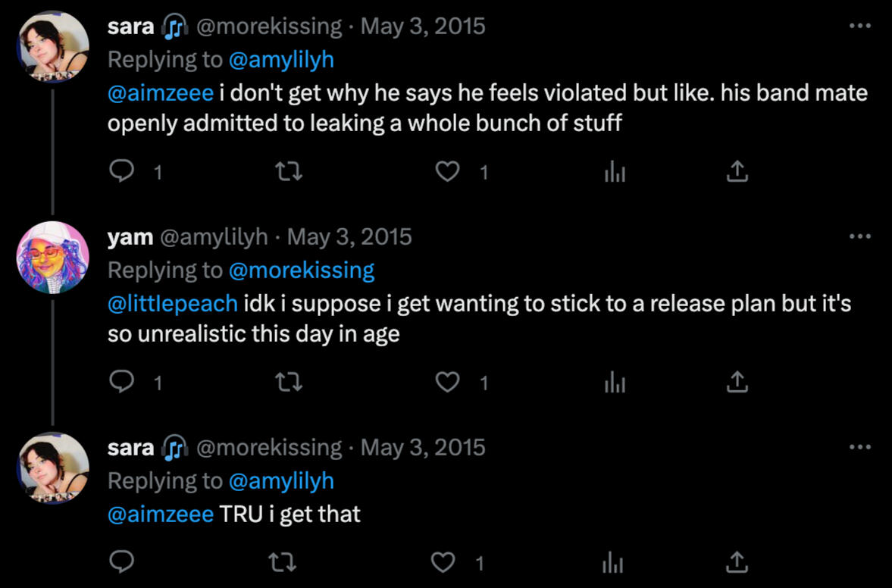Share yam's release plan tweet

click(x=737, y=383)
